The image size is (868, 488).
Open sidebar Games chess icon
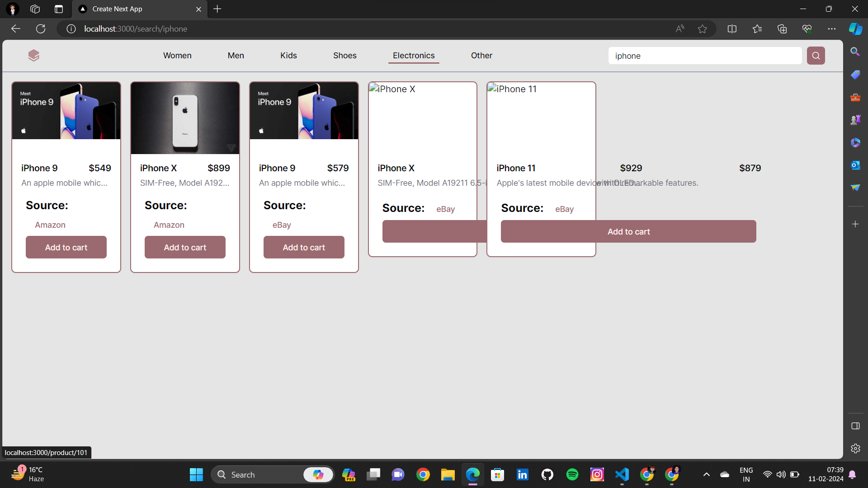pyautogui.click(x=855, y=120)
